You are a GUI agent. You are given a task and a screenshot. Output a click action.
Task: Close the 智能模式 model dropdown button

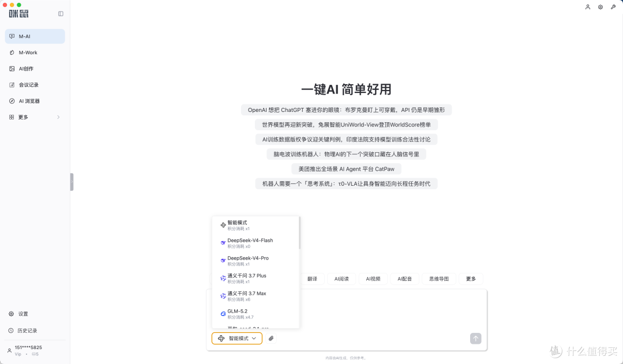click(237, 338)
